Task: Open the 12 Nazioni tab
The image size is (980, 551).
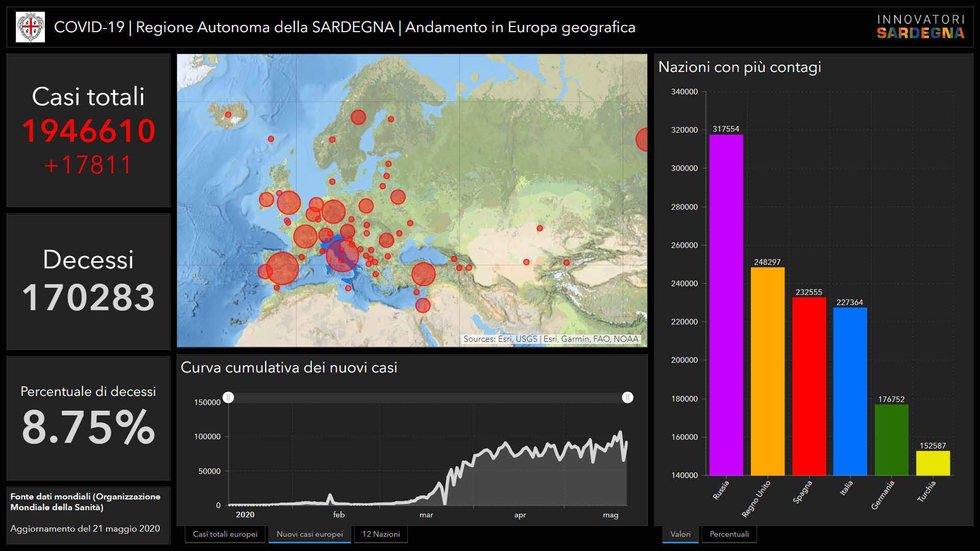Action: click(381, 534)
